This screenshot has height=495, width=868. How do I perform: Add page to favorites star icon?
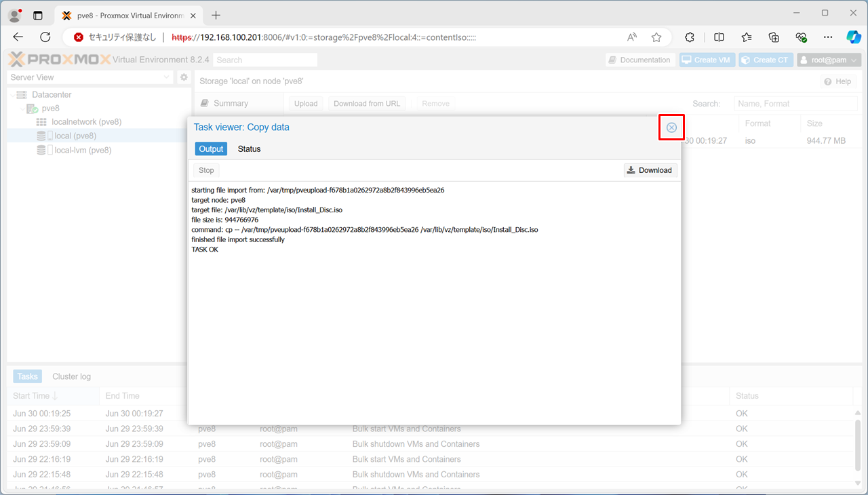click(x=656, y=37)
